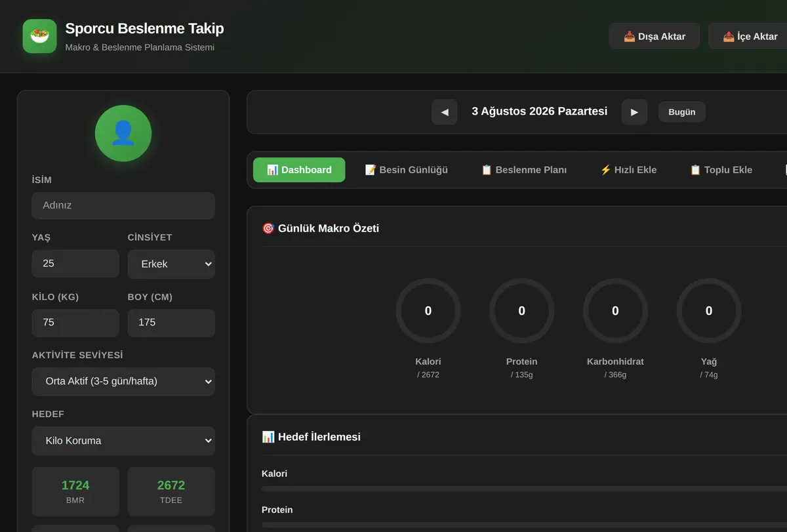
Task: Open the Hedef dropdown showing Kilo Koruma
Action: [x=123, y=441]
